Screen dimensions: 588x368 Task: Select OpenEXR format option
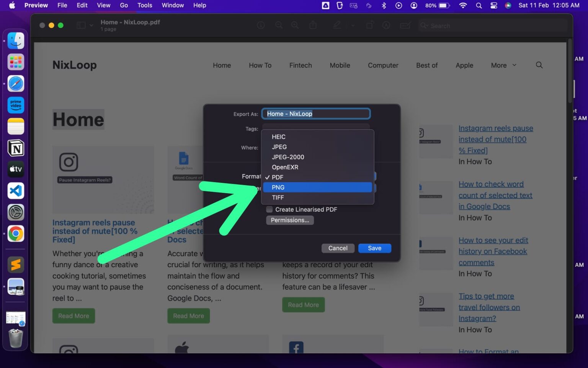click(x=317, y=167)
